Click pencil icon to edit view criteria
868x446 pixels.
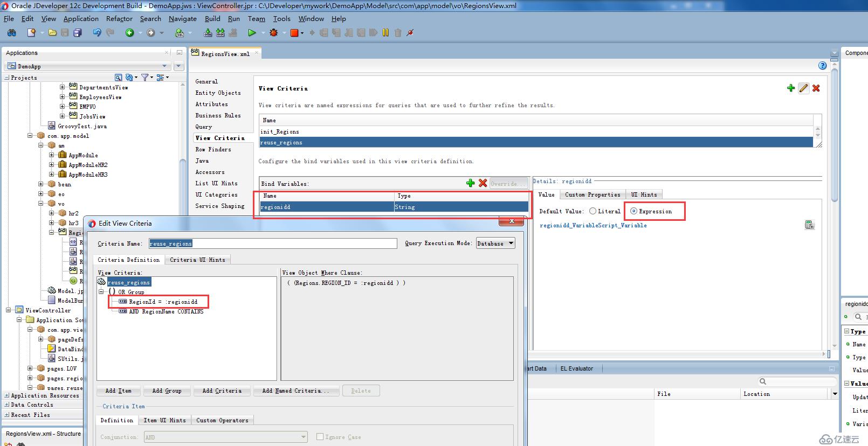coord(804,88)
